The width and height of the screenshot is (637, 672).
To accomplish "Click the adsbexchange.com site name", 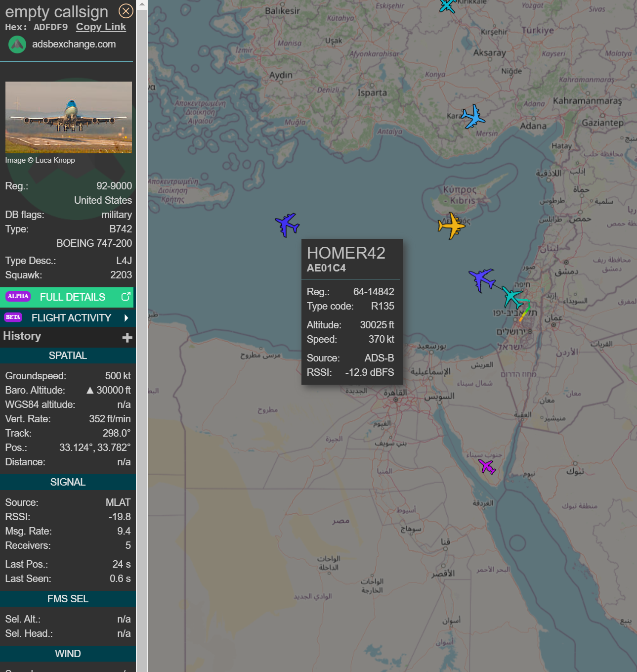I will (74, 45).
